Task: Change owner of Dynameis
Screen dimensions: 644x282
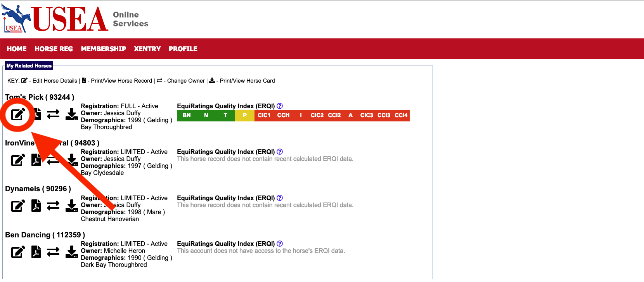Action: pos(53,206)
